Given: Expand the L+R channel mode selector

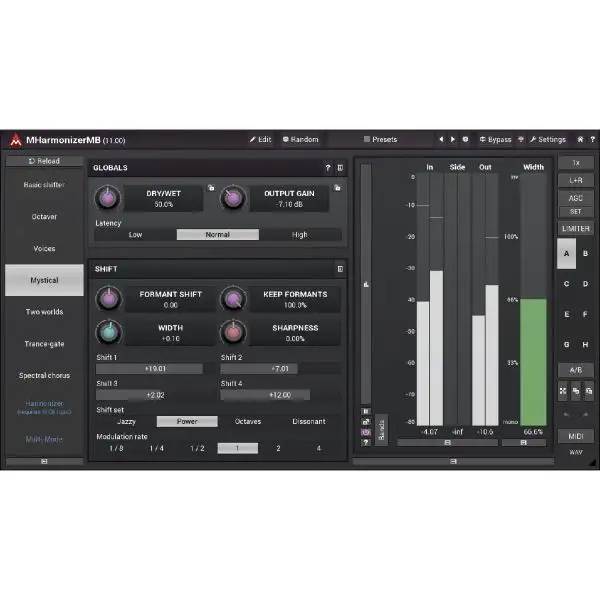Looking at the screenshot, I should [575, 180].
